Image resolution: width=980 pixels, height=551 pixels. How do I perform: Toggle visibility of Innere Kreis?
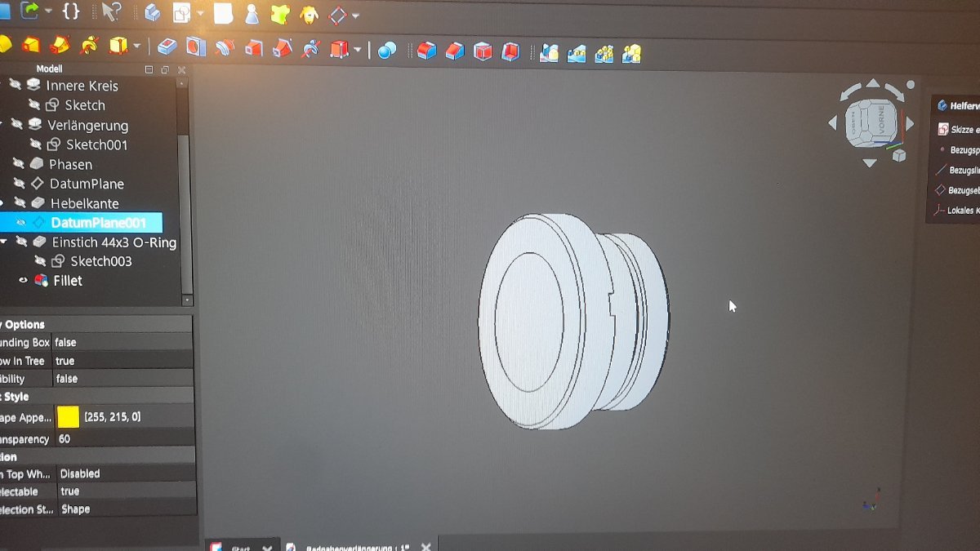(16, 86)
